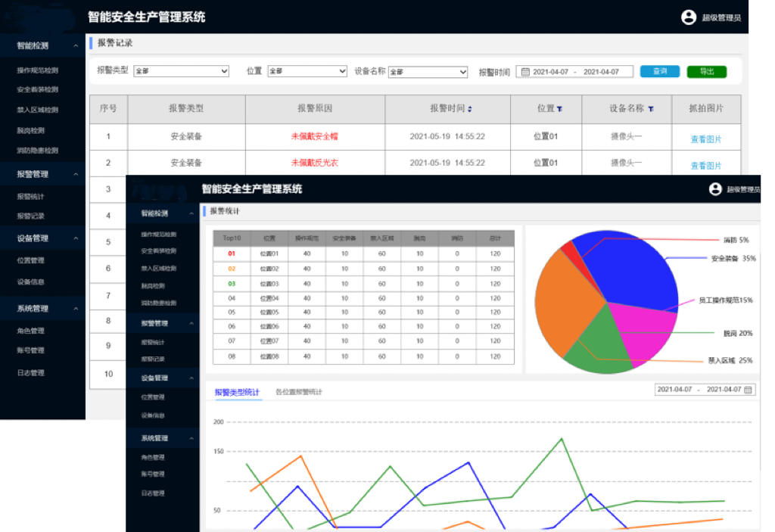Click 未佩戴安全帽 alarm reason cell
This screenshot has width=775, height=532.
click(315, 136)
